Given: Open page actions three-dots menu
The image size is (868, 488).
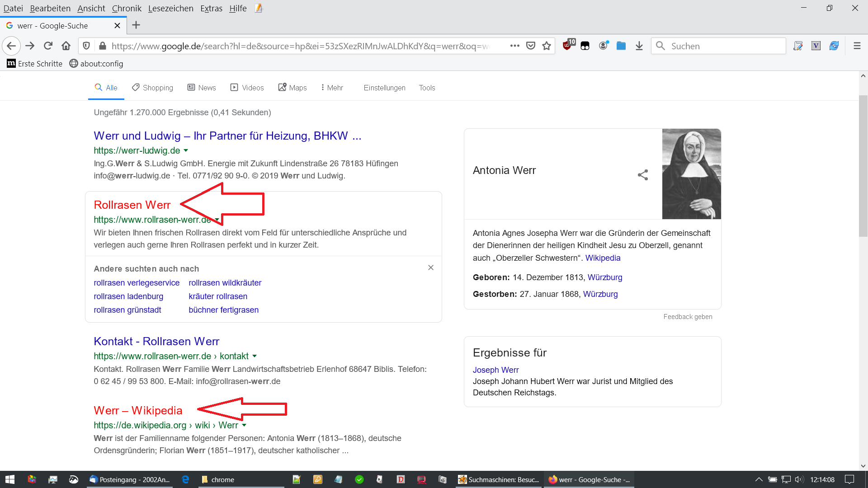Looking at the screenshot, I should pos(514,46).
